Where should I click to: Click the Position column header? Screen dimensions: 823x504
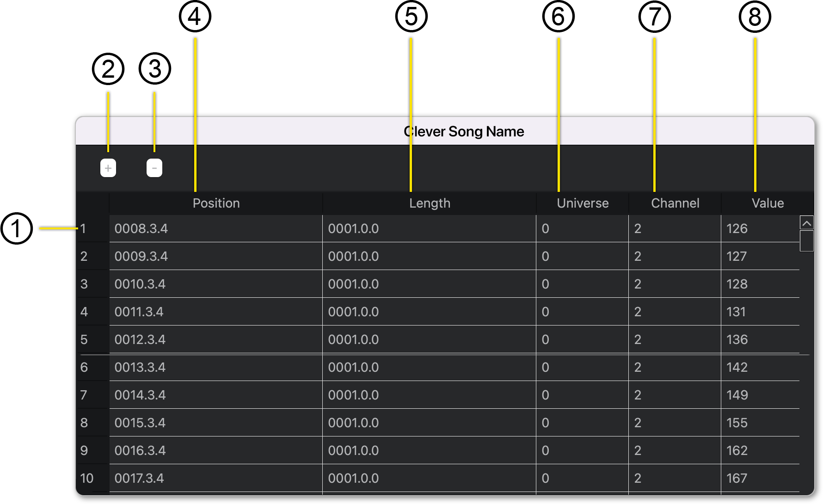(216, 203)
